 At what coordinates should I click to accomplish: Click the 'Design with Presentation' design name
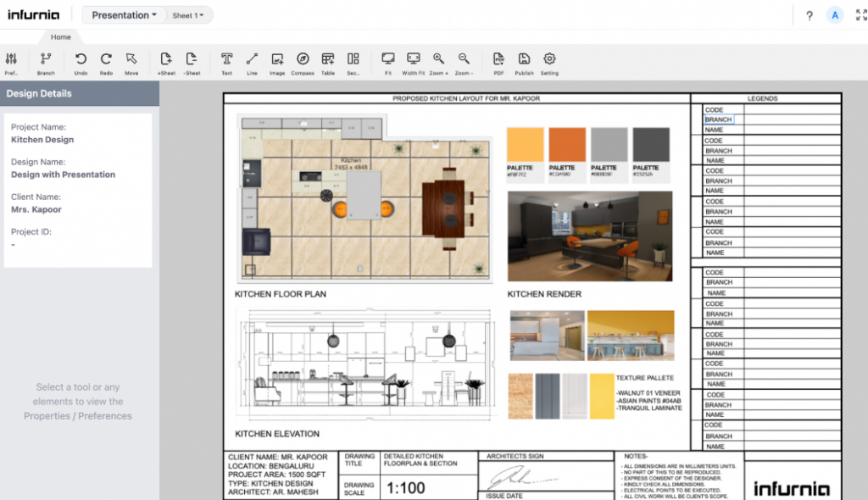tap(63, 175)
